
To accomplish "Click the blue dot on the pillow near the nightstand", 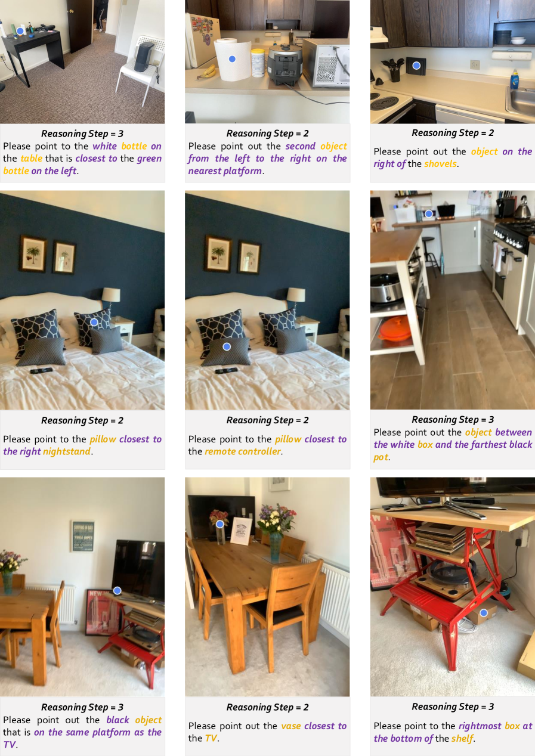I will (94, 322).
